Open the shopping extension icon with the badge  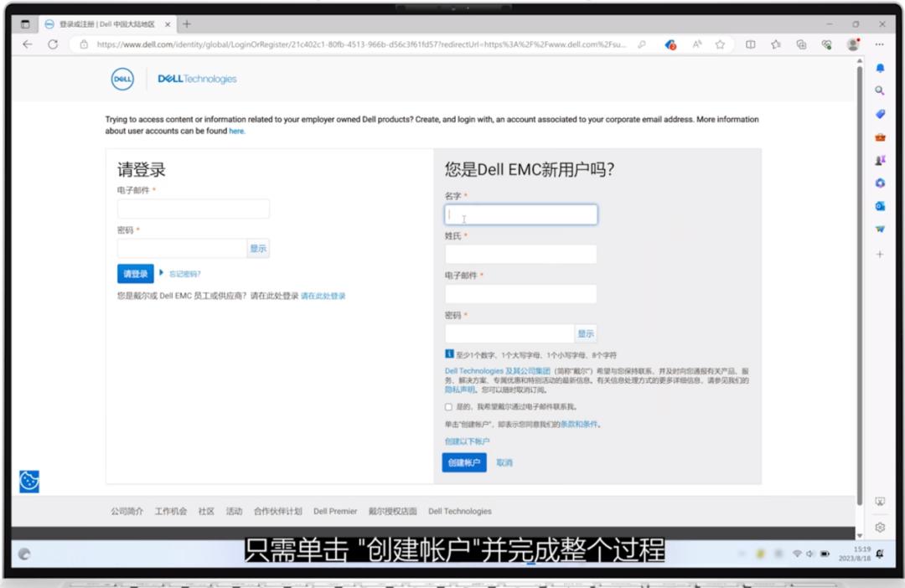point(670,44)
